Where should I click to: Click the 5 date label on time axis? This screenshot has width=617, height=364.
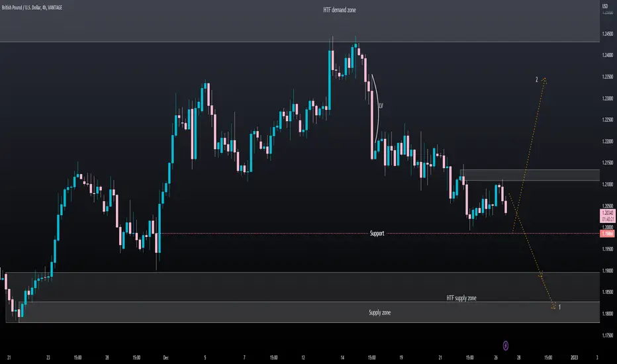[205, 357]
